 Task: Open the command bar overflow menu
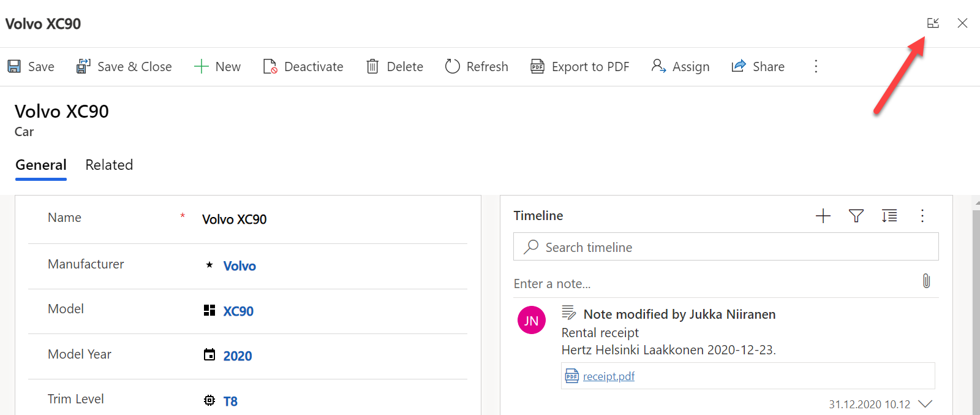tap(816, 66)
